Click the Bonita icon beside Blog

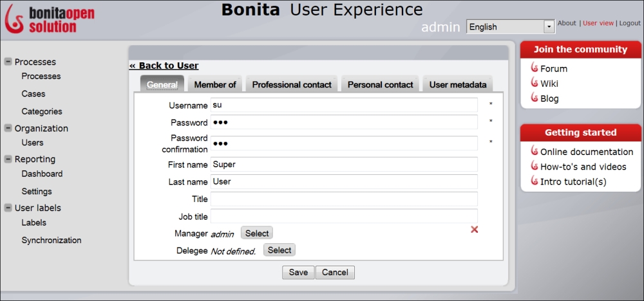535,98
